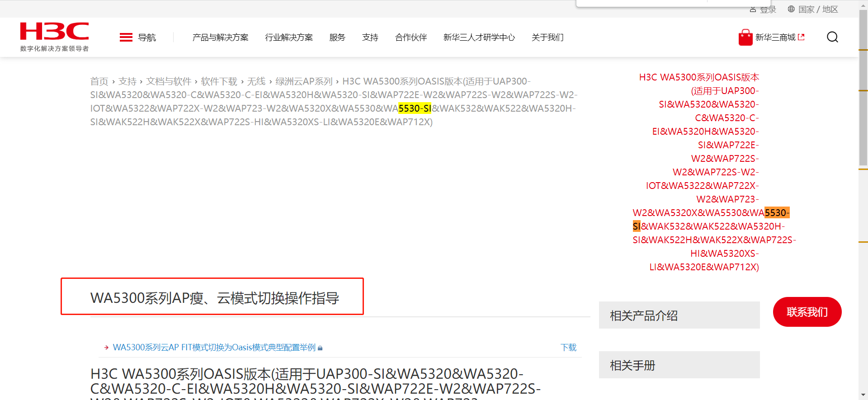Click the vertical page scrollbar thumb

pos(863,88)
